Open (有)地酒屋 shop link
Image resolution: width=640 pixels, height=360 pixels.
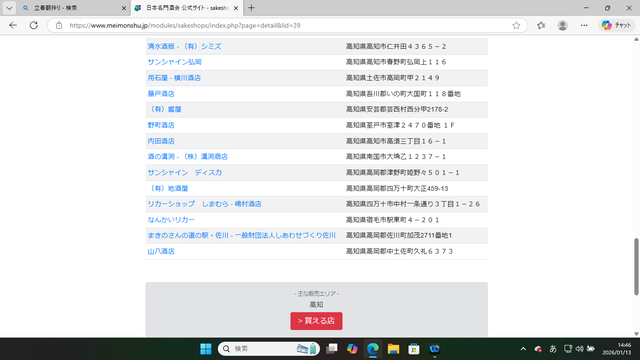(x=168, y=189)
